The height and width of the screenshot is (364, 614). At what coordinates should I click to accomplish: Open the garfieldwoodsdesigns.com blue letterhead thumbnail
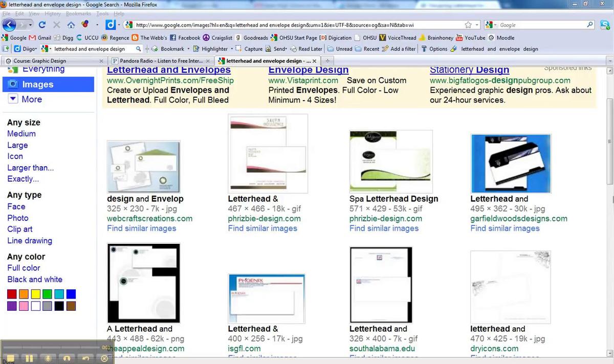[511, 164]
